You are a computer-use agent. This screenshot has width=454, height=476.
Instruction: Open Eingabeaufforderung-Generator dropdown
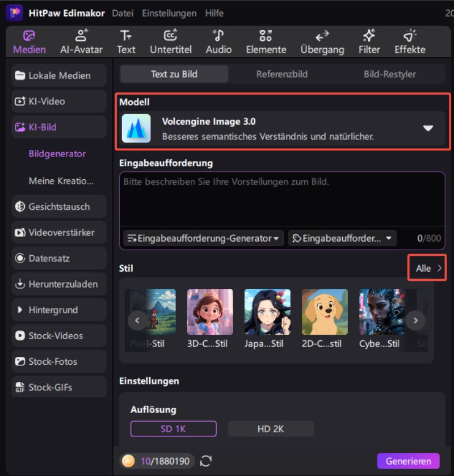coord(204,238)
